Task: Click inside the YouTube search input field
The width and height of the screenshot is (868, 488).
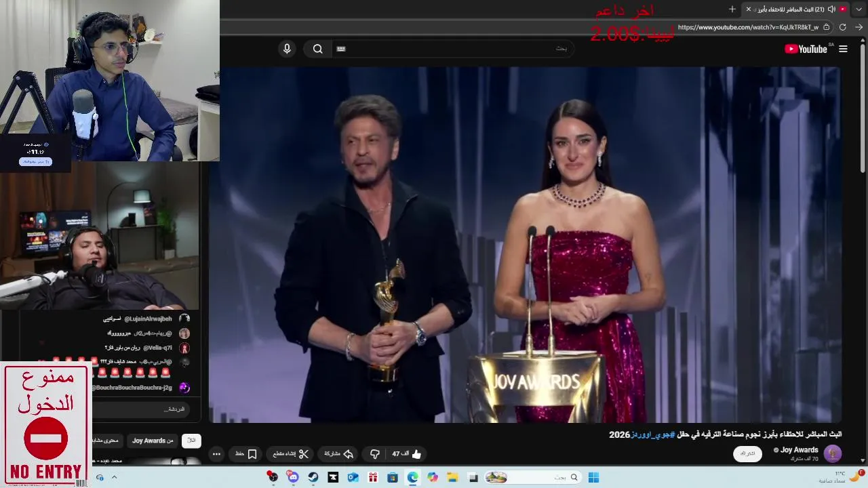Action: pyautogui.click(x=454, y=49)
